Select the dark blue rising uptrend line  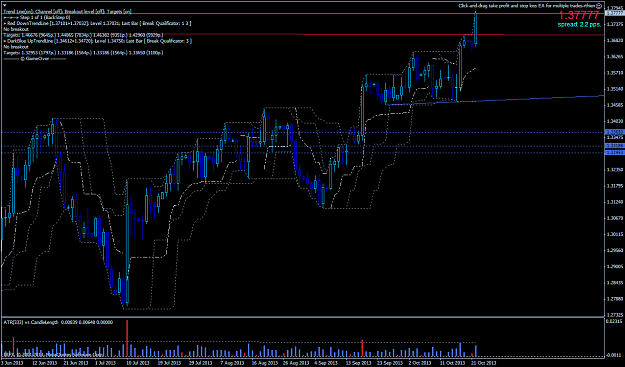click(494, 100)
